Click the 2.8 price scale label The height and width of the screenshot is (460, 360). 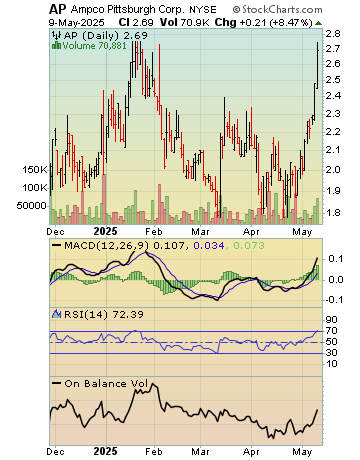[333, 34]
